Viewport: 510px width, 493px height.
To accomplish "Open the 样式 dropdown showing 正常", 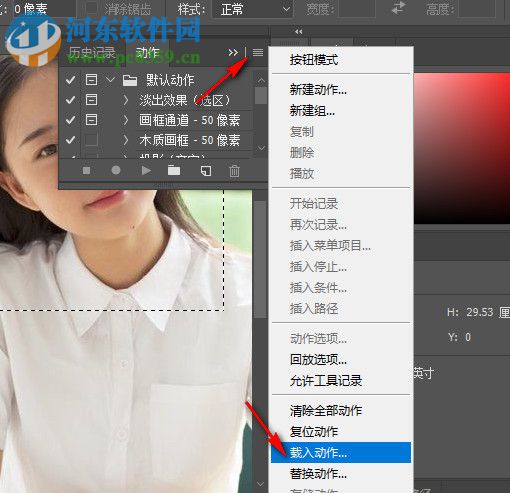I will [x=252, y=9].
